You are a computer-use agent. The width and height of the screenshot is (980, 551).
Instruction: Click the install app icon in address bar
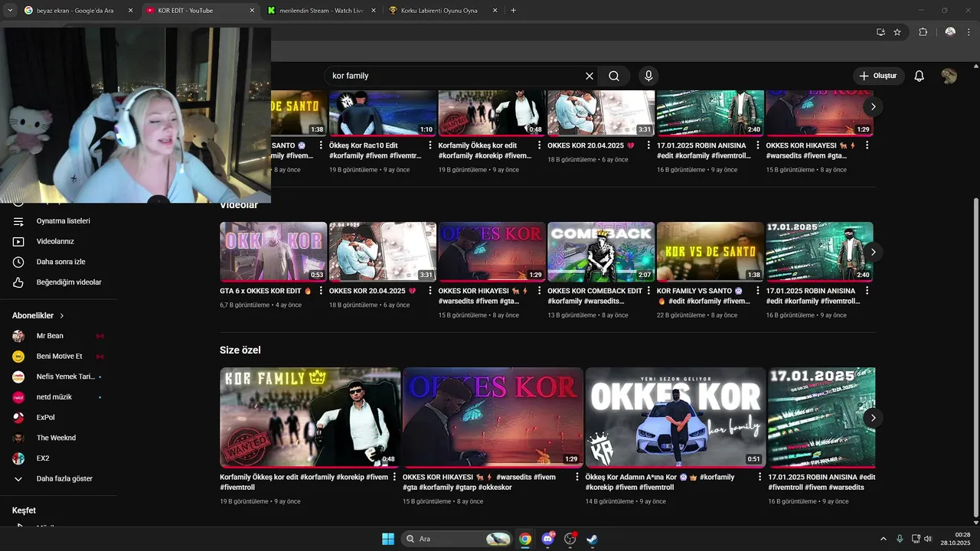coord(880,32)
